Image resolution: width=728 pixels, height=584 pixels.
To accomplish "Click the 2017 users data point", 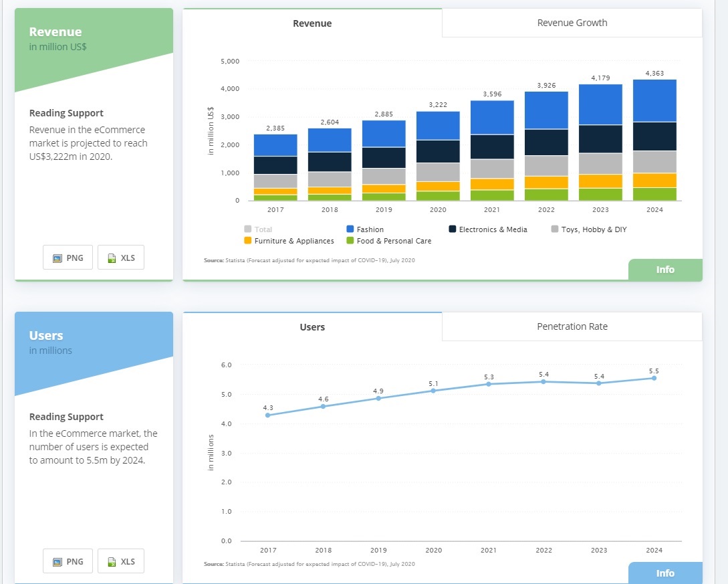I will pos(268,415).
